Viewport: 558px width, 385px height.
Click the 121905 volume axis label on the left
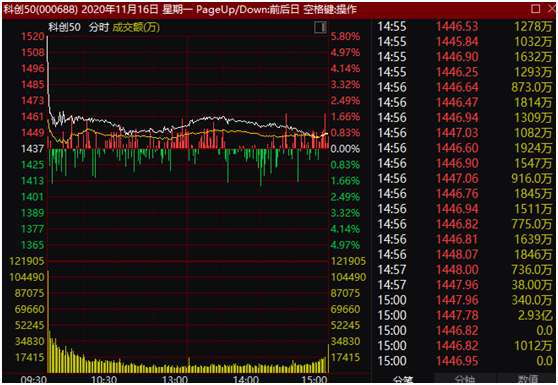click(x=27, y=261)
